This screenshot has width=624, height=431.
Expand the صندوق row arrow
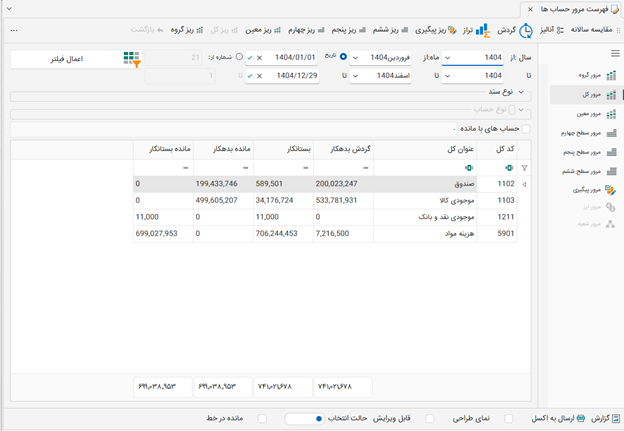pos(524,184)
